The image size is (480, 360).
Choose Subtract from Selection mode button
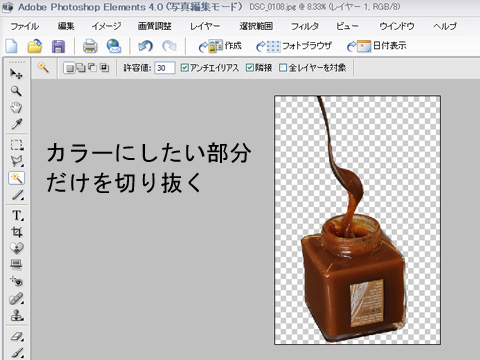(92, 68)
